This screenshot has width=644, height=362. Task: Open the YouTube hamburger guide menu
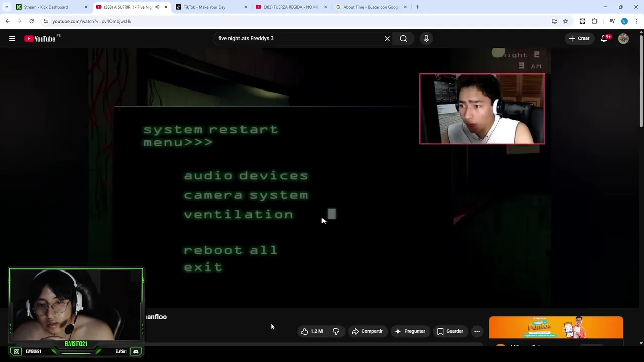[12, 38]
